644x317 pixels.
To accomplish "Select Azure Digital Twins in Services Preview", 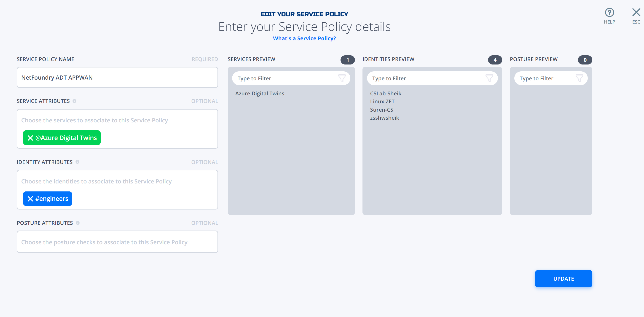I will click(260, 94).
